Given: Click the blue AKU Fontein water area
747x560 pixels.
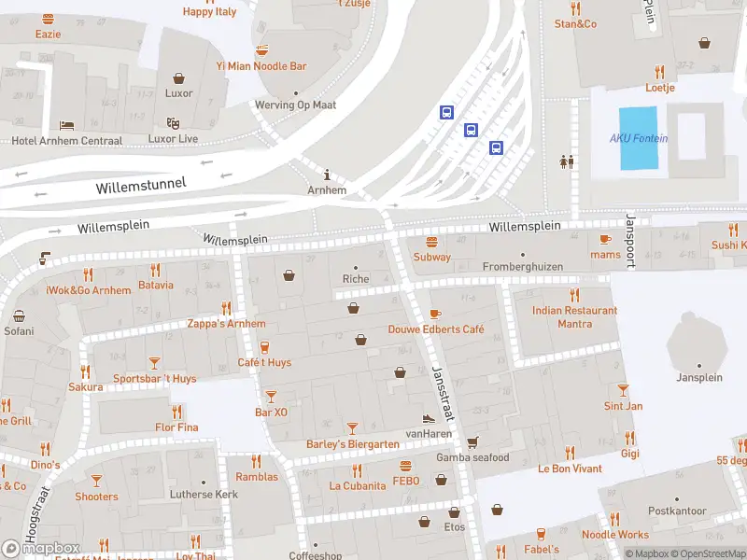Looking at the screenshot, I should point(639,138).
